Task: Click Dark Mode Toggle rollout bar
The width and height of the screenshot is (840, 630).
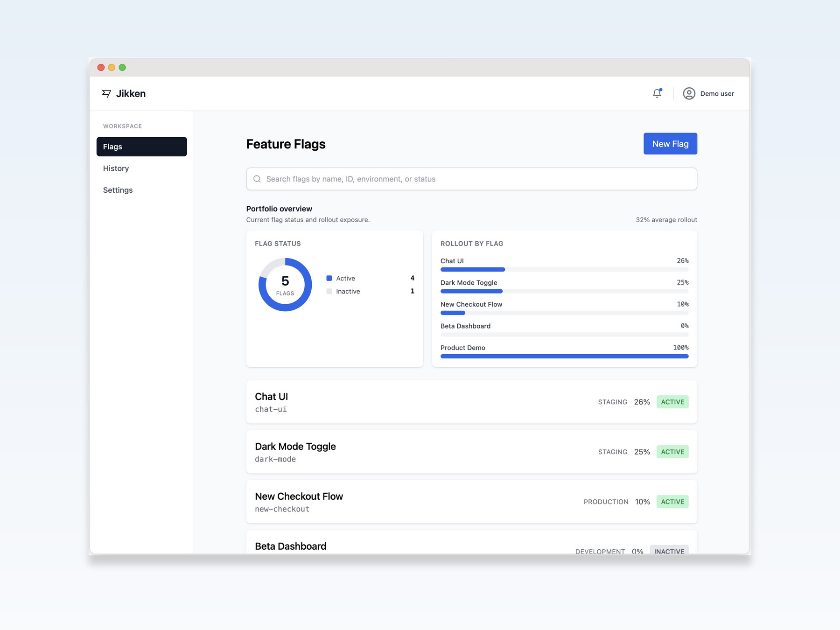Action: point(564,291)
